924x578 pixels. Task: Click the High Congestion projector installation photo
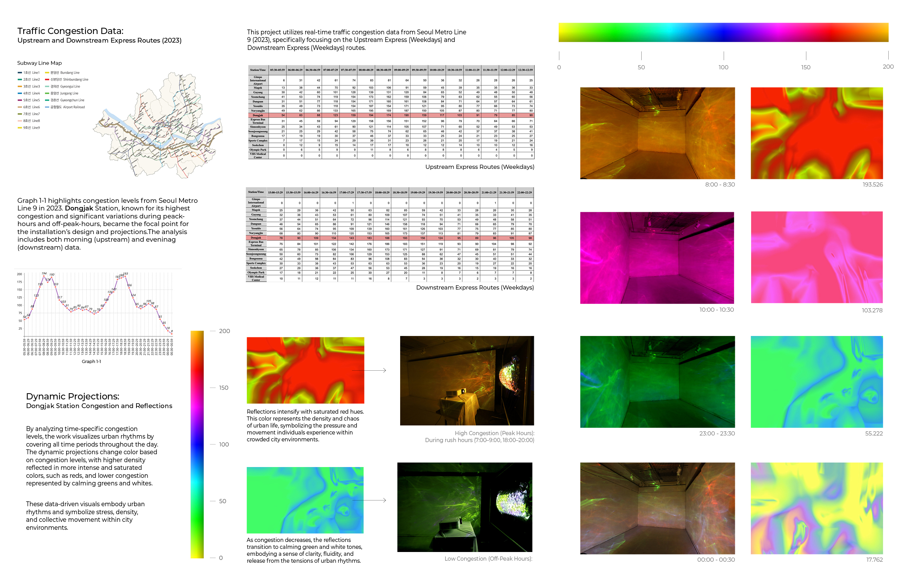pos(467,380)
